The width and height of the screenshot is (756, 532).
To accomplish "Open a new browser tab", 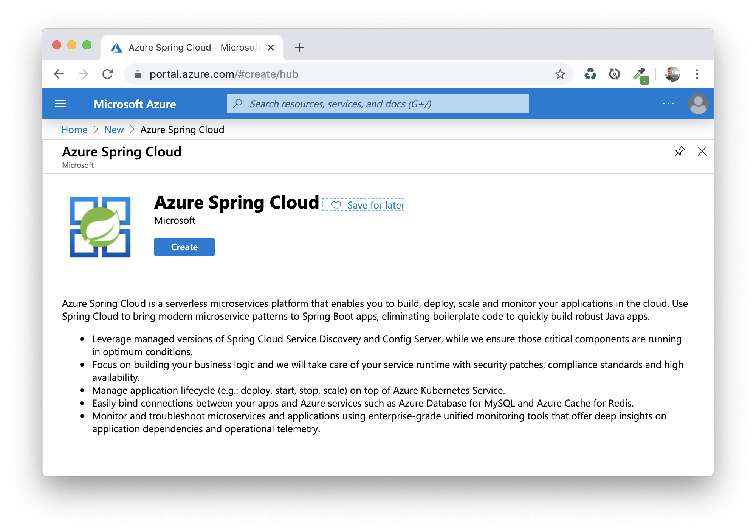I will (x=299, y=48).
